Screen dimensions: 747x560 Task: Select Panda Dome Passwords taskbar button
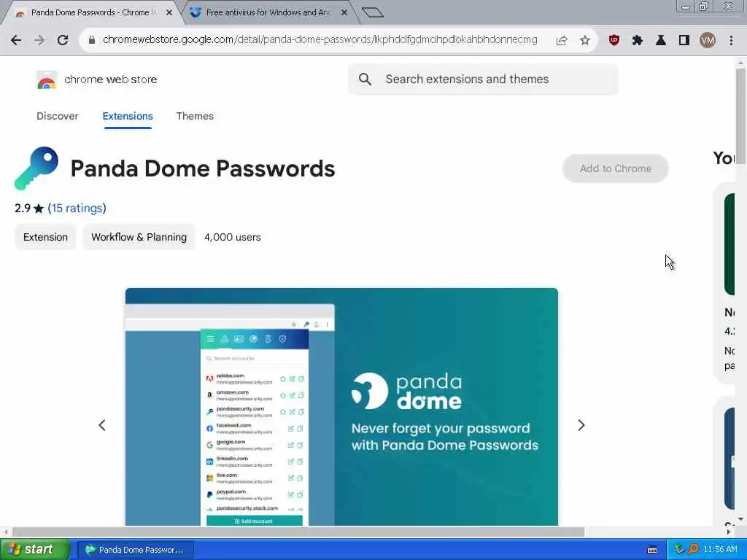click(x=135, y=550)
